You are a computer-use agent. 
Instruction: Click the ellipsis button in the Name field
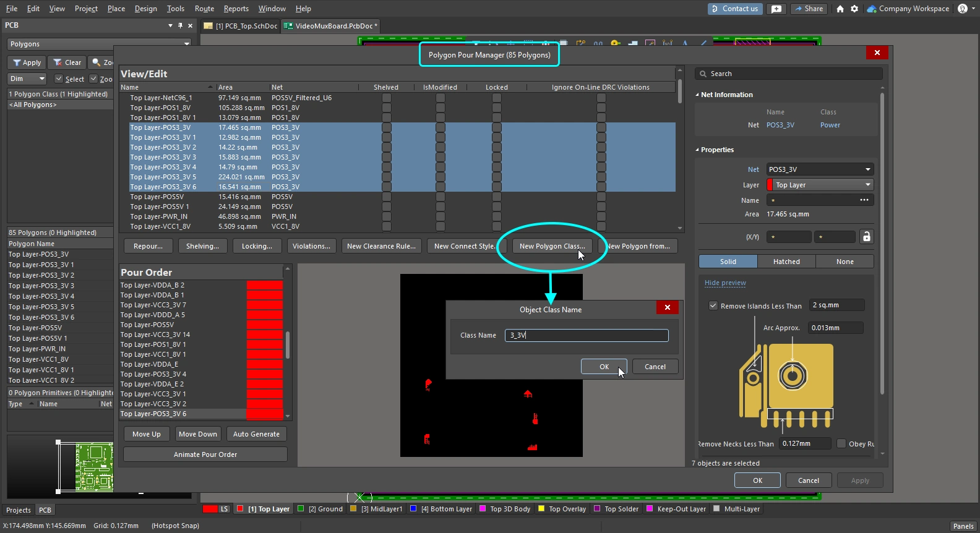[864, 200]
